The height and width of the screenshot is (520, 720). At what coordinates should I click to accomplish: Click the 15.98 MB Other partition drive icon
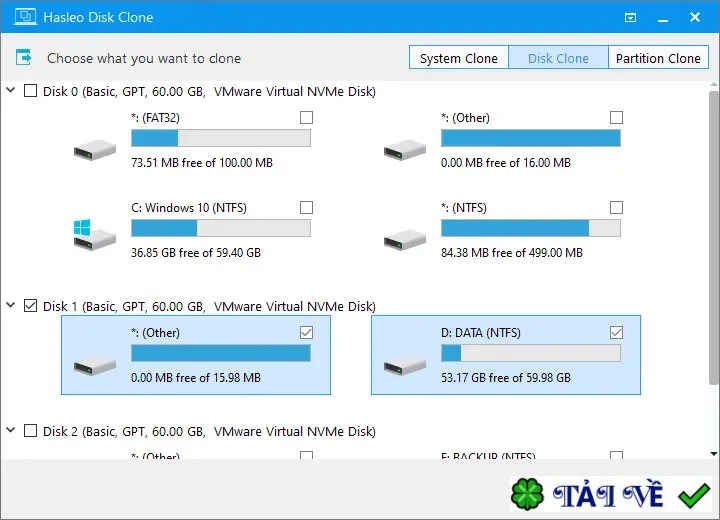tap(95, 366)
